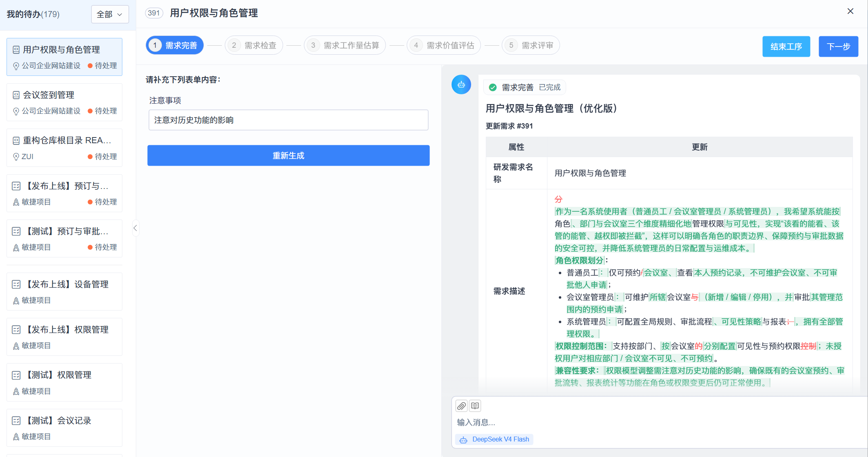
Task: Click the robot icon beside DeepSeek V4 Flash
Action: pyautogui.click(x=463, y=439)
